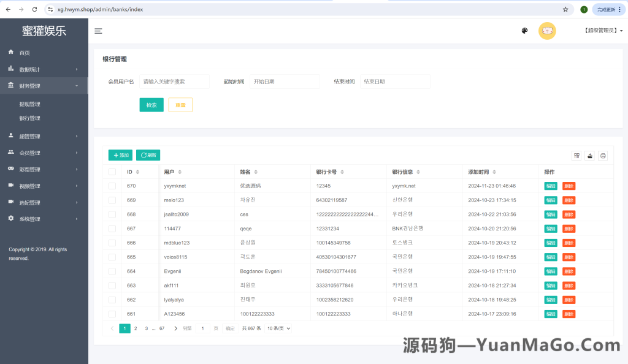Open 数据统计 statistics icon in sidebar
Screen dimensions: 628x364
pos(10,68)
